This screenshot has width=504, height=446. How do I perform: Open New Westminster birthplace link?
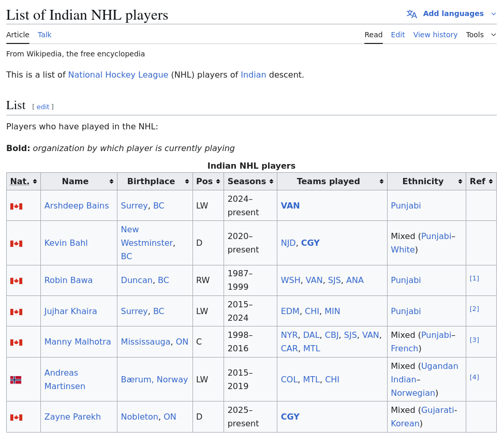pyautogui.click(x=147, y=236)
